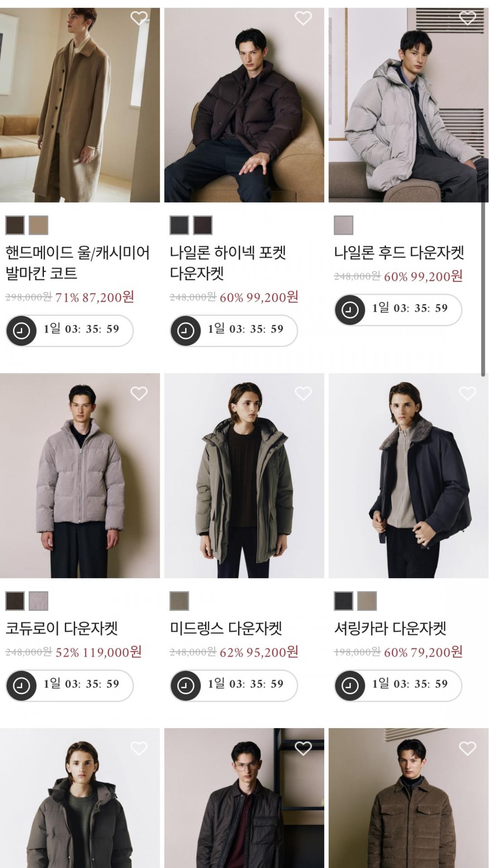Tap heart on bottom-right brown shirt jacket

point(468,749)
